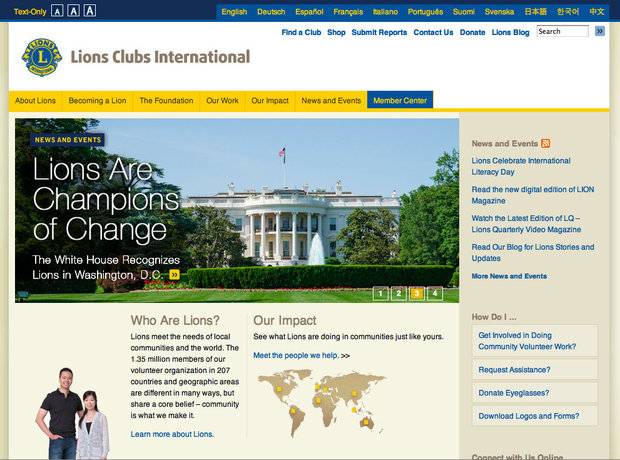Click the yellow arrow icon on the banner
This screenshot has height=460, width=620.
tap(175, 274)
